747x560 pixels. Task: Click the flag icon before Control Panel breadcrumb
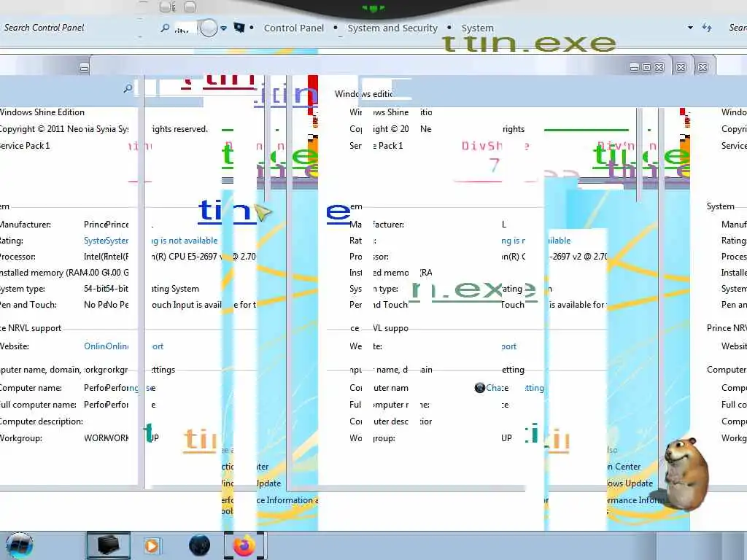[x=239, y=28]
